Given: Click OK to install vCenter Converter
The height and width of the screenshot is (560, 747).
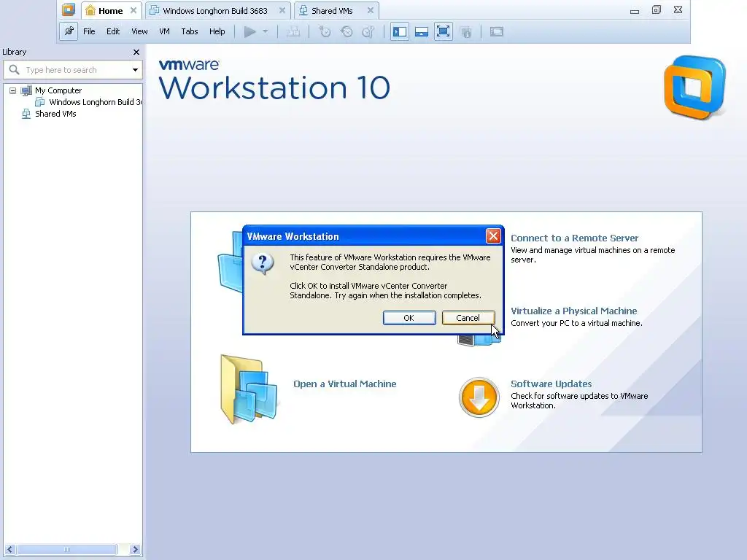Looking at the screenshot, I should pos(409,318).
